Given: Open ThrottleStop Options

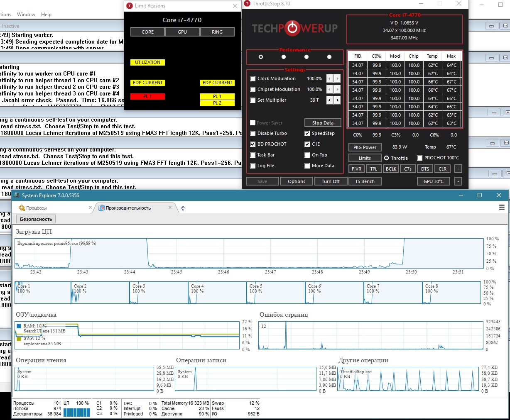Looking at the screenshot, I should pos(297,181).
